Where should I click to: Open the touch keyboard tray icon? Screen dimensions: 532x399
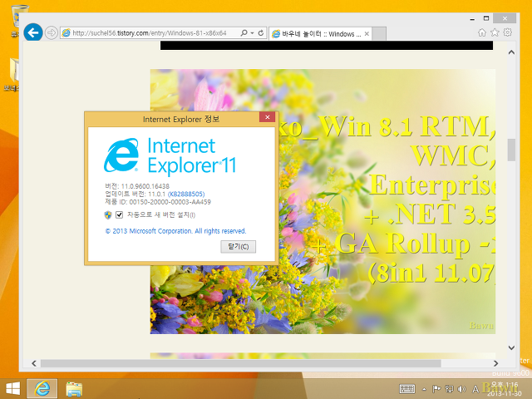click(407, 389)
